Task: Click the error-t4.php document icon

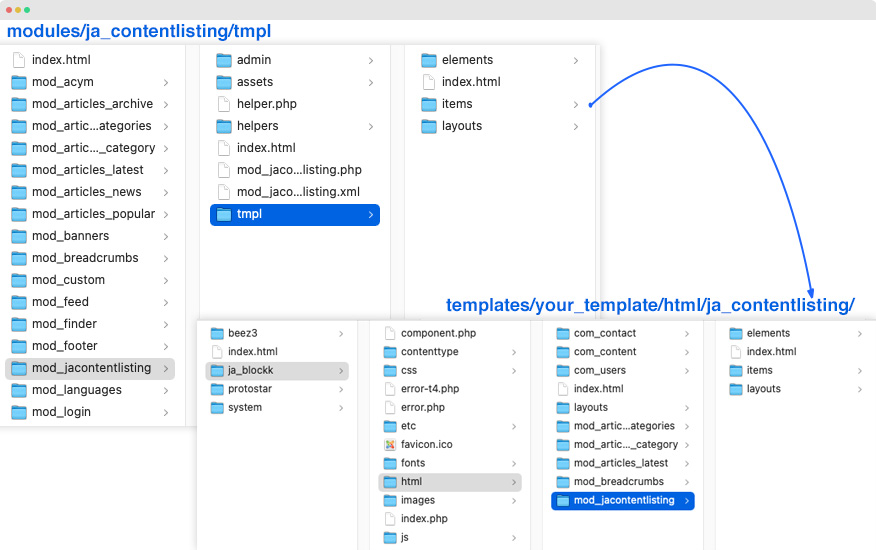Action: [390, 389]
